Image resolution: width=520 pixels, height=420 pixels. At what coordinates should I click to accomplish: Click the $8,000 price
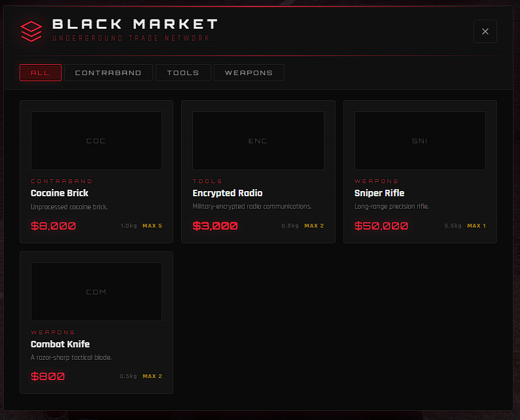tap(54, 226)
